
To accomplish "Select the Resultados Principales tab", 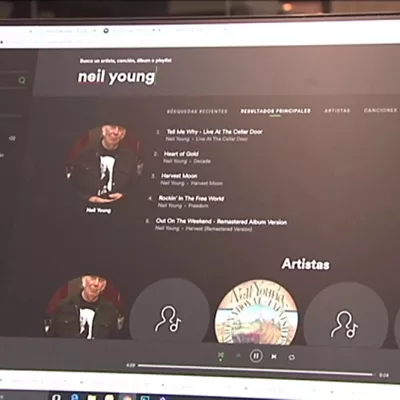I will tap(275, 111).
